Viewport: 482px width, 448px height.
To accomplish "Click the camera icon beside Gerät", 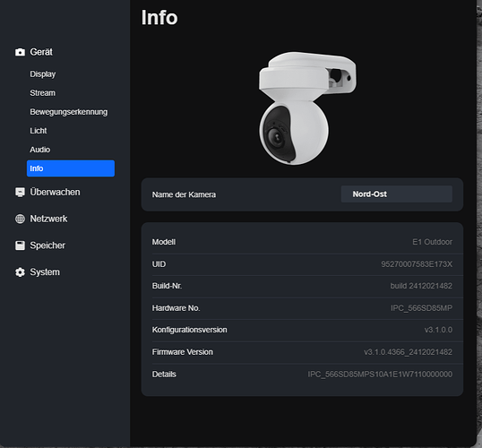I will 20,52.
